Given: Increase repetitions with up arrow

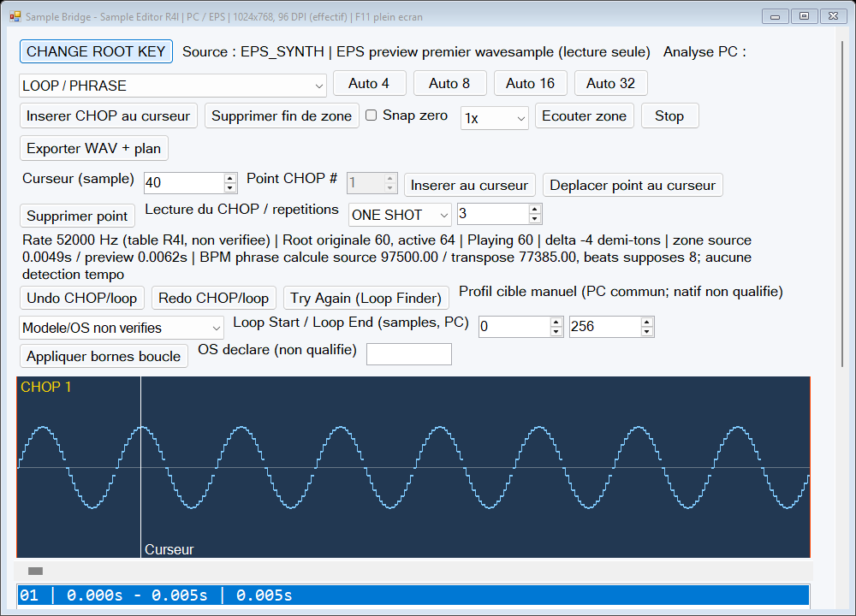Looking at the screenshot, I should [x=535, y=209].
